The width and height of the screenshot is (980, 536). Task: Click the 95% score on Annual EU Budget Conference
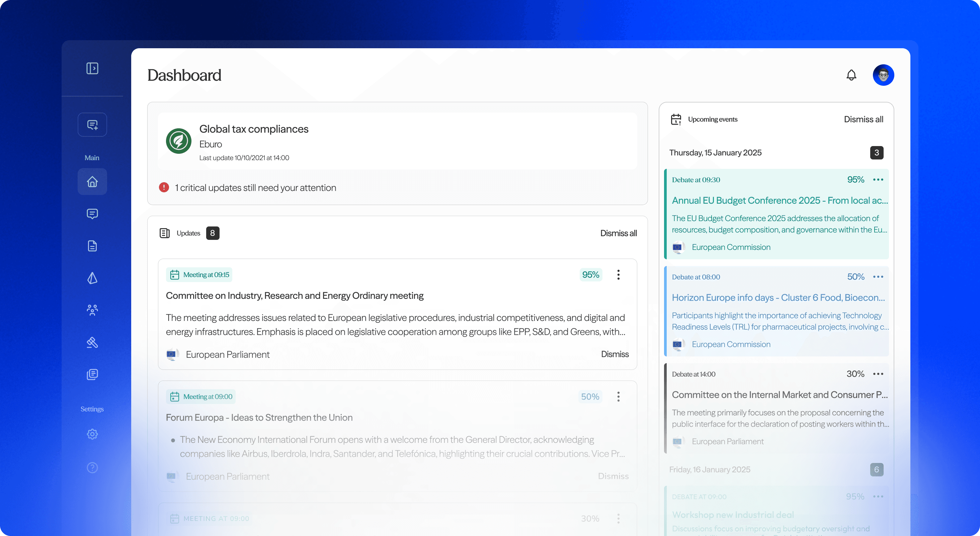point(855,179)
